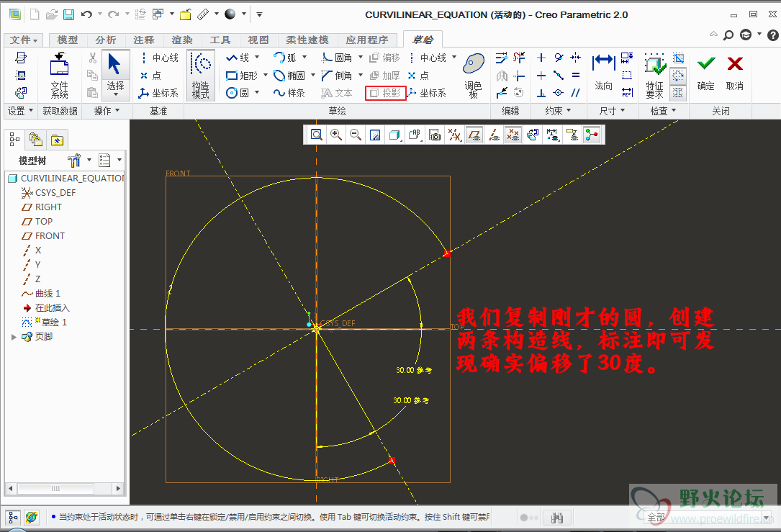The width and height of the screenshot is (781, 532).
Task: Toggle spin center display in graphics toolbar
Action: click(592, 135)
